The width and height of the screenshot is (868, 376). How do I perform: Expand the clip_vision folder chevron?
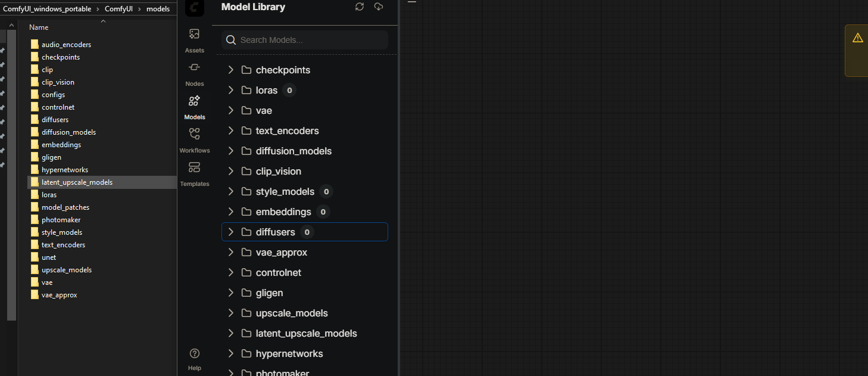[231, 171]
